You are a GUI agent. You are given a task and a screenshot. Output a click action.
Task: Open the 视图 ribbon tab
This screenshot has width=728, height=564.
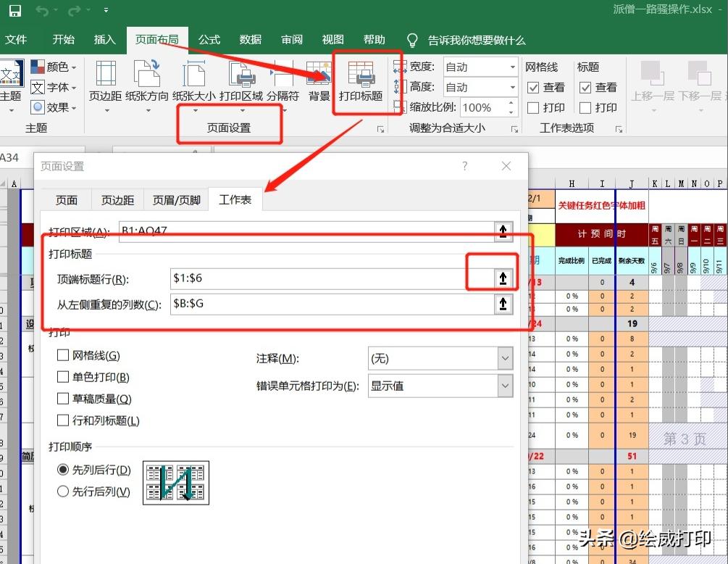[332, 40]
